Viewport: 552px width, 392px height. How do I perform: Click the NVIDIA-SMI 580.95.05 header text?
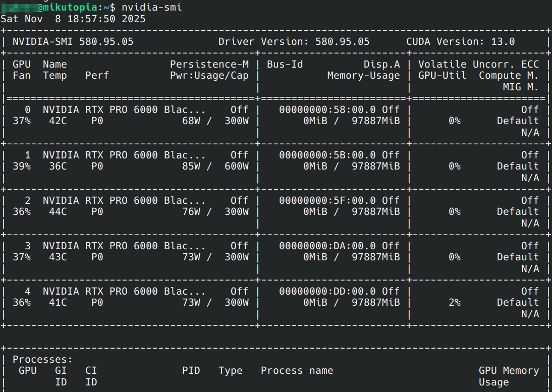click(73, 41)
